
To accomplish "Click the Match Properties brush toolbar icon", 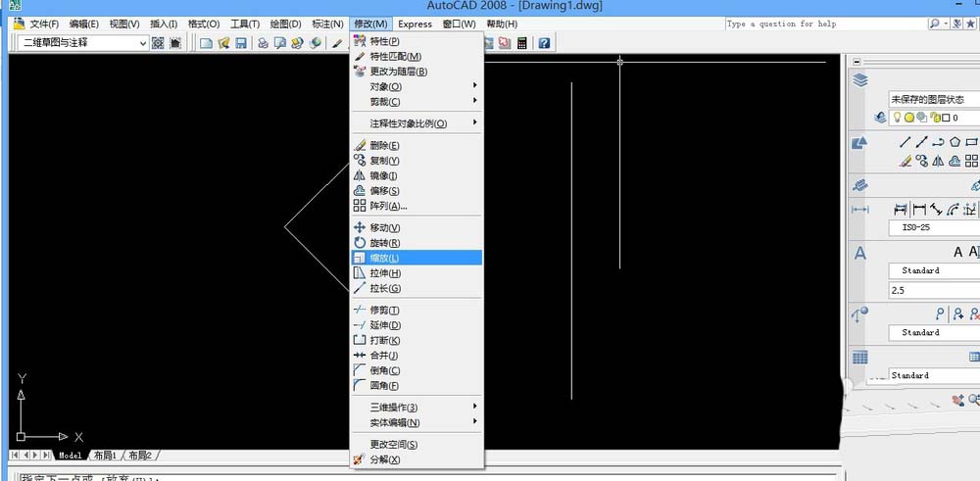I will [x=337, y=43].
